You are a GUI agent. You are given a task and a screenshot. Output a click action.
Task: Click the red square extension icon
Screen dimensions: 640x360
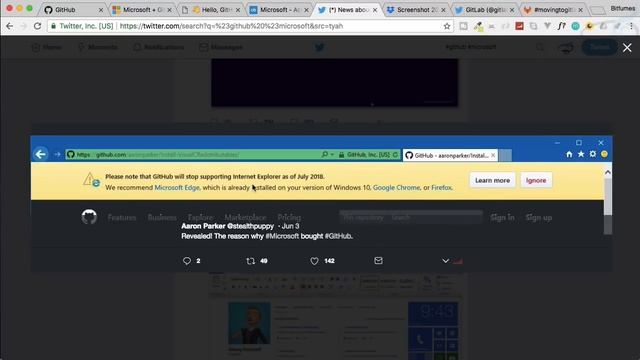pos(519,26)
